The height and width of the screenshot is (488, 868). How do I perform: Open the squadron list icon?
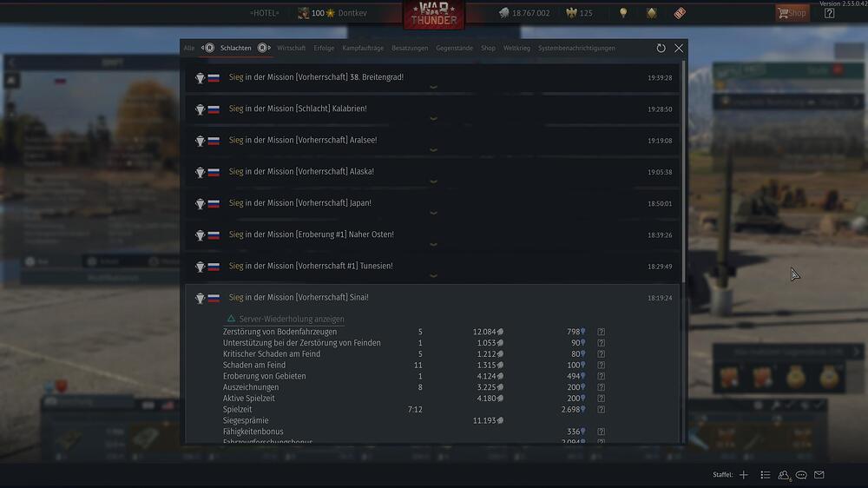[765, 475]
